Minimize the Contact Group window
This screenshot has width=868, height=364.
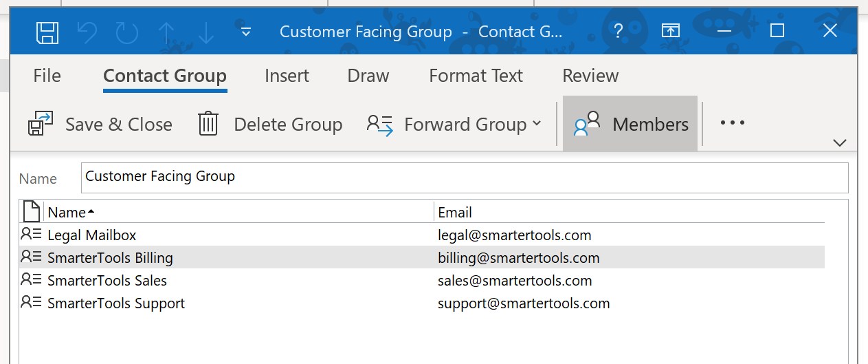click(724, 31)
